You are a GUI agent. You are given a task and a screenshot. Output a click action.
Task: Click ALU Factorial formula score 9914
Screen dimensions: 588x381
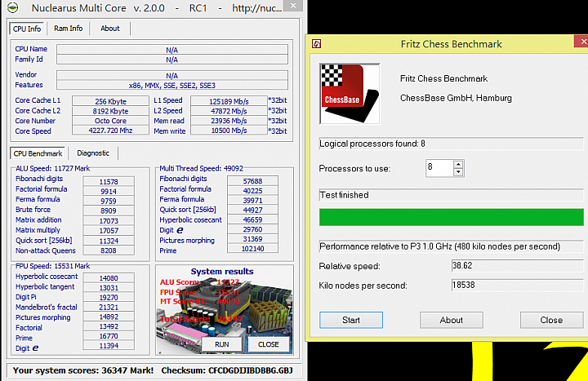coord(109,192)
